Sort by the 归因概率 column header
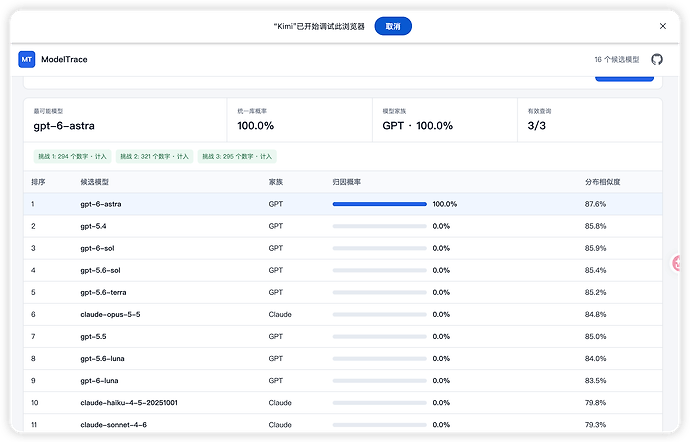This screenshot has height=442, width=690. click(347, 182)
